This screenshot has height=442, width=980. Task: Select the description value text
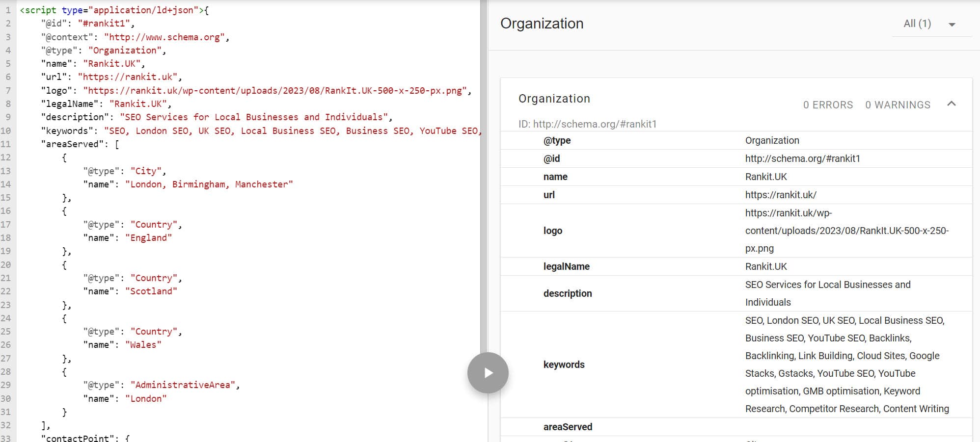[x=828, y=293]
